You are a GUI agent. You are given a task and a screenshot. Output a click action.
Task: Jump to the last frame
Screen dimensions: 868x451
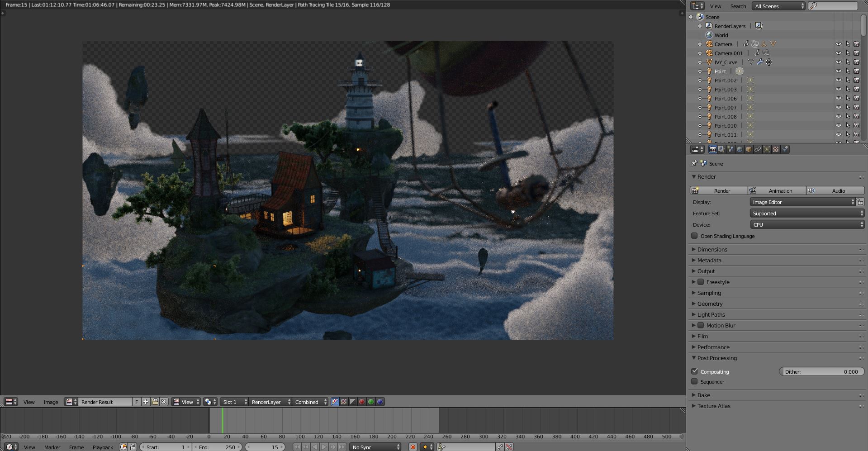coord(342,447)
